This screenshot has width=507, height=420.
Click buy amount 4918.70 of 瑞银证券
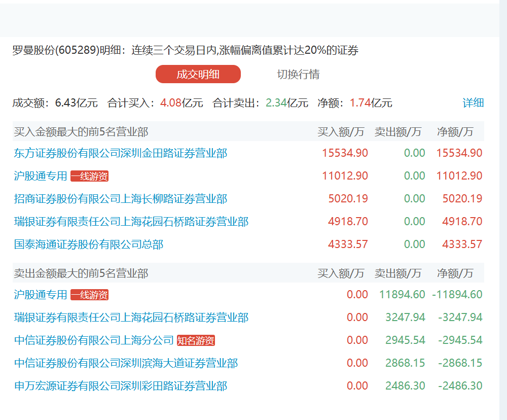coord(348,222)
